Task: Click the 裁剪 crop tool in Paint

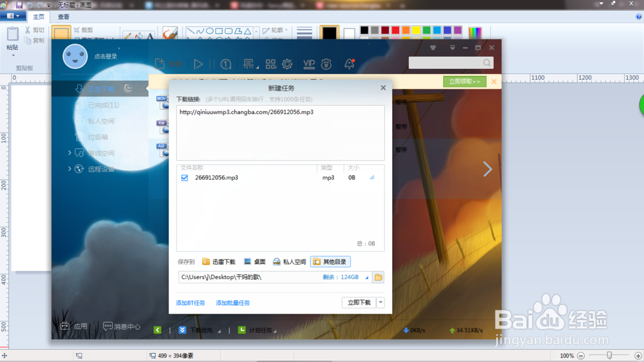Action: pyautogui.click(x=83, y=30)
